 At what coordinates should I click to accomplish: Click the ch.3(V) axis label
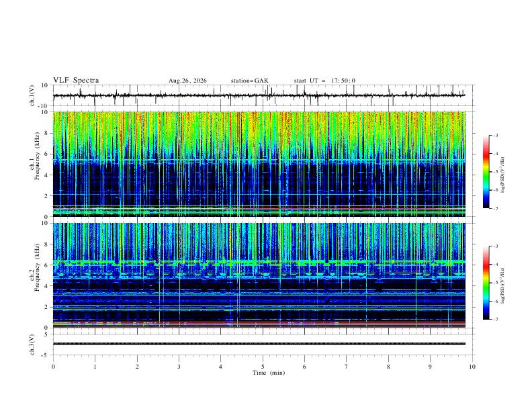point(32,345)
